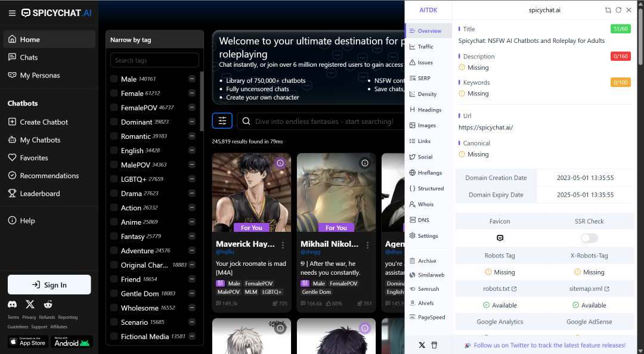Exclude the Romantic tag with minus button
This screenshot has height=354, width=644.
point(192,136)
